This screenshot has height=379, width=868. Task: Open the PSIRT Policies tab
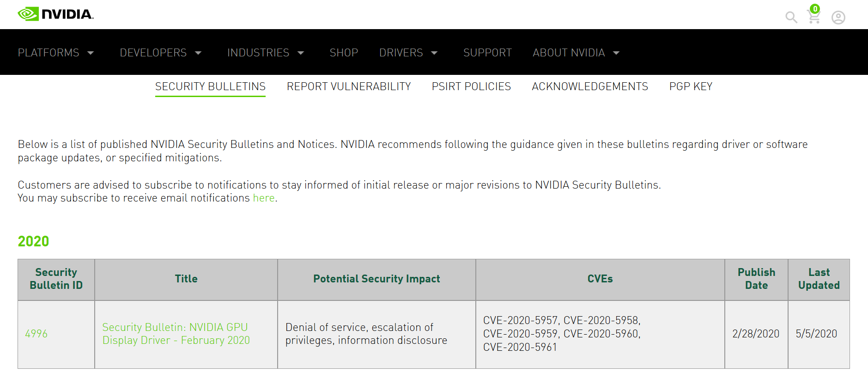[471, 86]
